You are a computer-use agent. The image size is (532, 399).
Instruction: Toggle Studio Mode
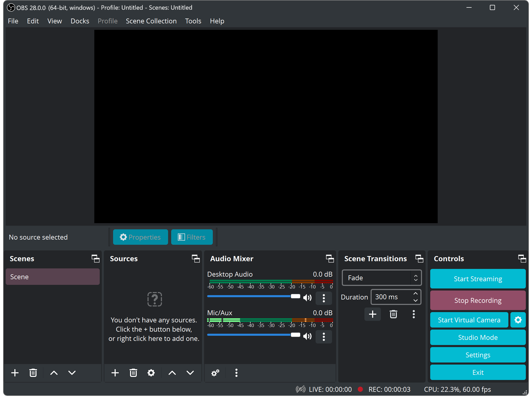click(x=478, y=337)
